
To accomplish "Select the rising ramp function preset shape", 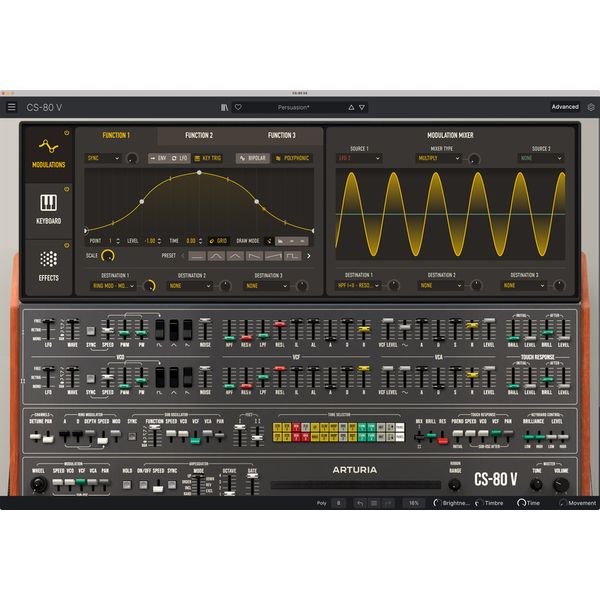I will pos(274,256).
